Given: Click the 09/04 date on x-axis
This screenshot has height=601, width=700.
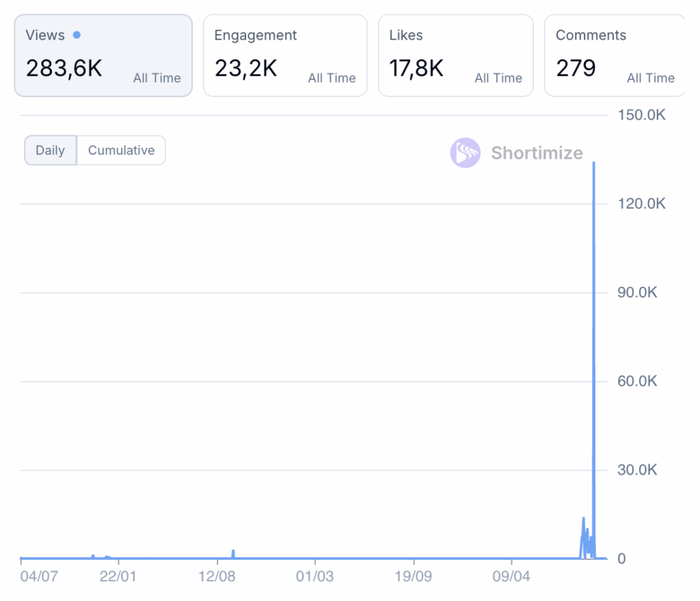Looking at the screenshot, I should [511, 576].
